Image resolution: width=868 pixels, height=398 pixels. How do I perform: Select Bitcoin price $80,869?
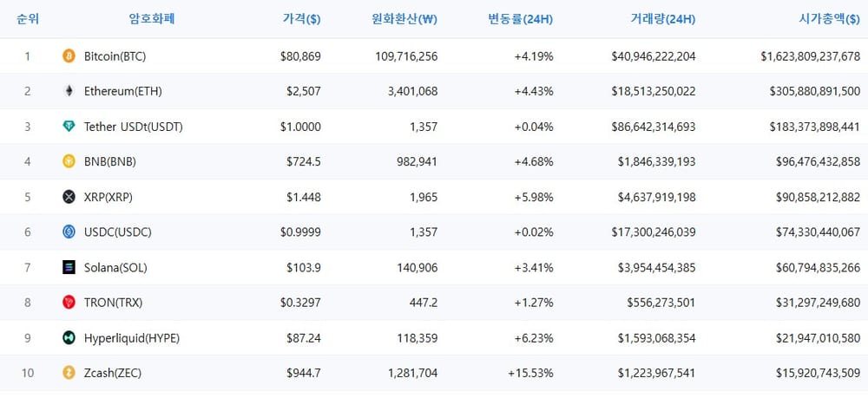(x=300, y=56)
